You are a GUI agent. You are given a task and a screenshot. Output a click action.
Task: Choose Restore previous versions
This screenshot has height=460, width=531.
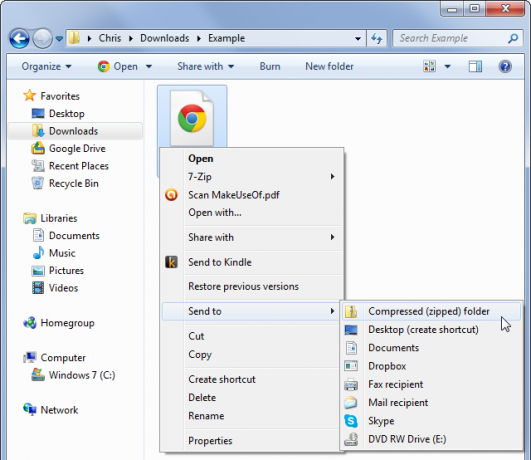252,287
